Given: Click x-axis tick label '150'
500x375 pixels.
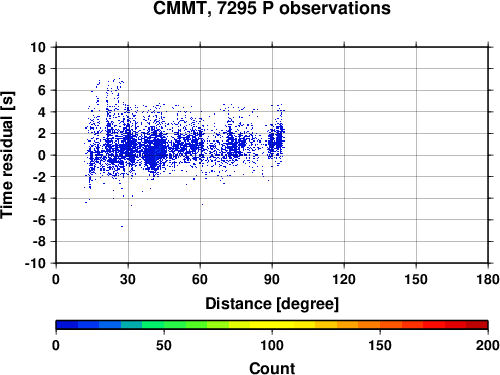Looking at the screenshot, I should coord(416,279).
